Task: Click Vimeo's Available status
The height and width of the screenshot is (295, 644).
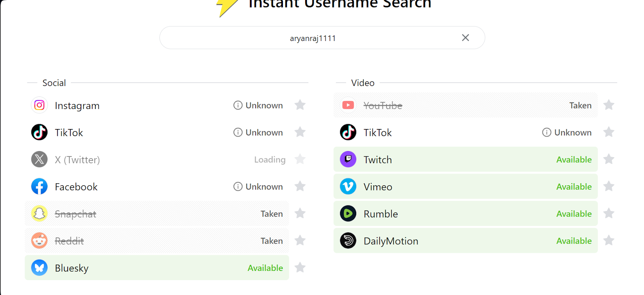Action: pyautogui.click(x=574, y=187)
